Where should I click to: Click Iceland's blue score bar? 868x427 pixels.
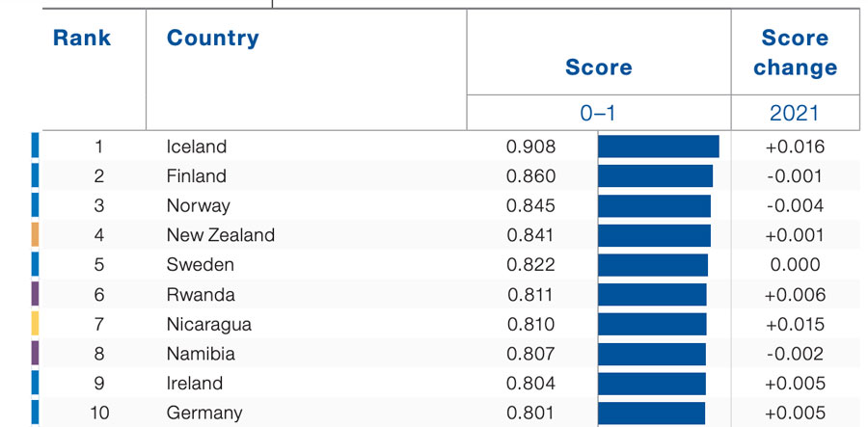tap(658, 147)
